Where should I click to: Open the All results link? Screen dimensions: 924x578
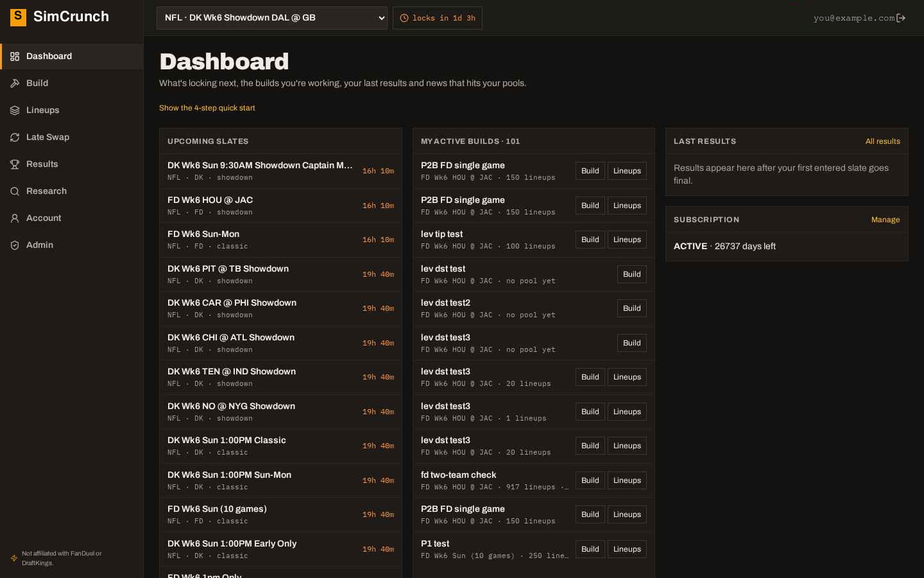(883, 141)
